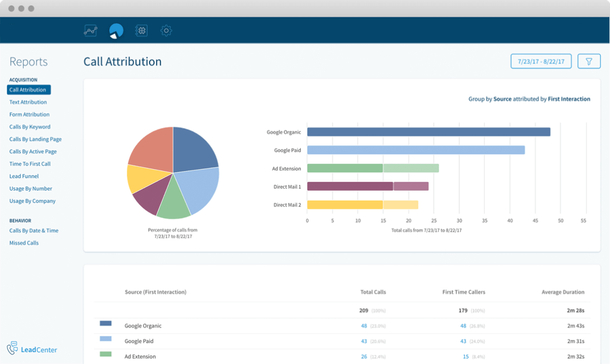Select the trend-line analytics icon in top navigation
This screenshot has width=610, height=364.
coord(90,30)
